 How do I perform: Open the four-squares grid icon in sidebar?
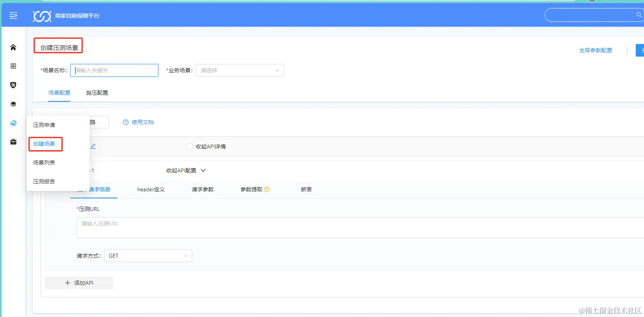[x=13, y=66]
